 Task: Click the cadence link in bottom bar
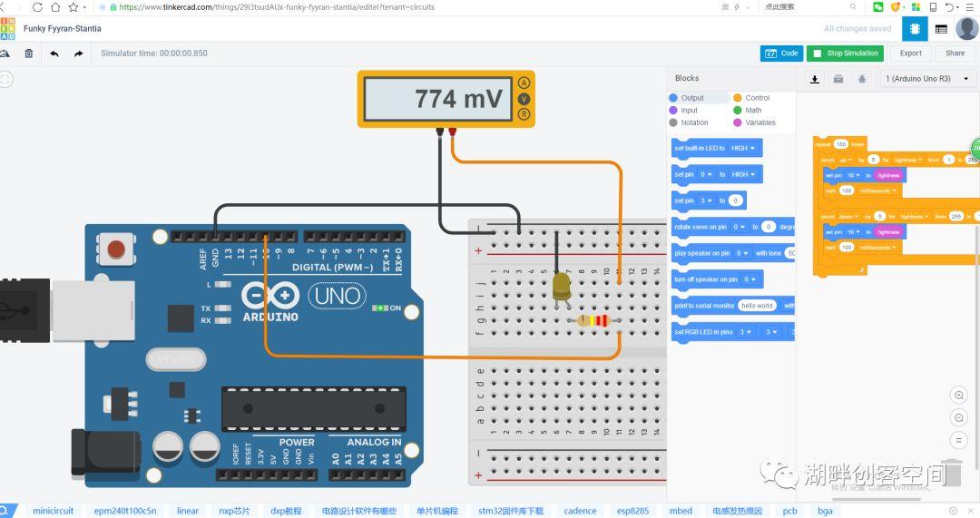point(580,511)
